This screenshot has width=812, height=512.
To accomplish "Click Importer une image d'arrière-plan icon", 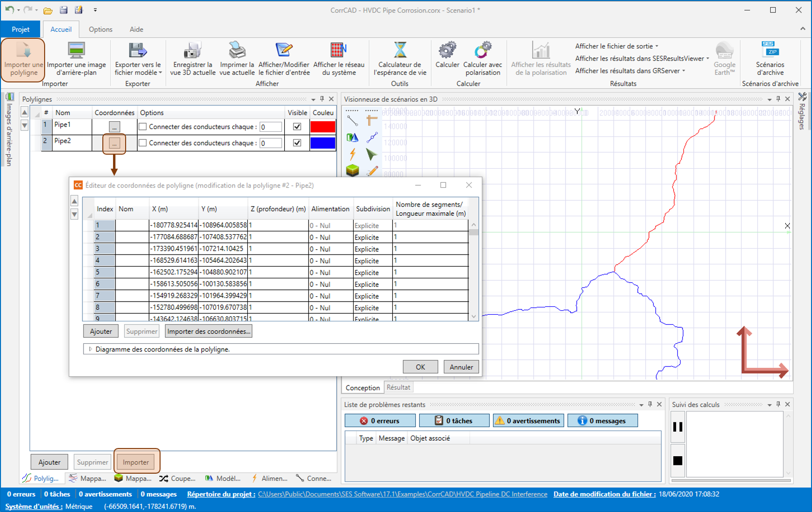I will pos(76,50).
